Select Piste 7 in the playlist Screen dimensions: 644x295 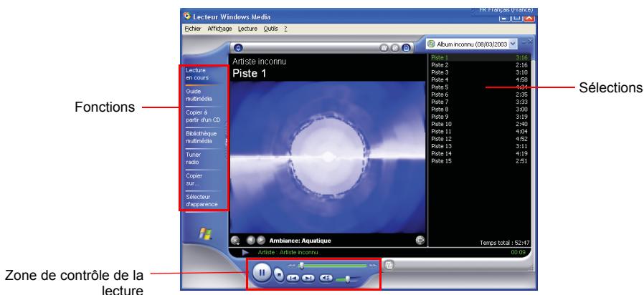[x=438, y=102]
